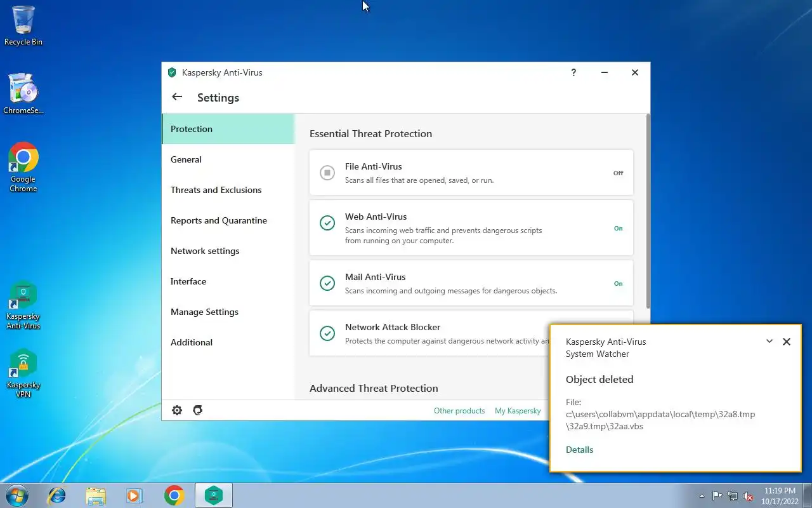This screenshot has width=812, height=508.
Task: Click the network icon in system tray
Action: (x=733, y=496)
